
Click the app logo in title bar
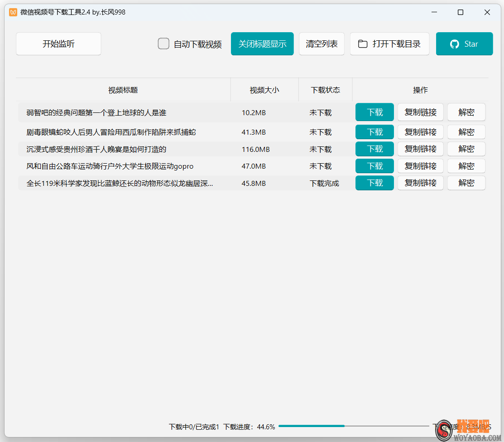pos(13,12)
